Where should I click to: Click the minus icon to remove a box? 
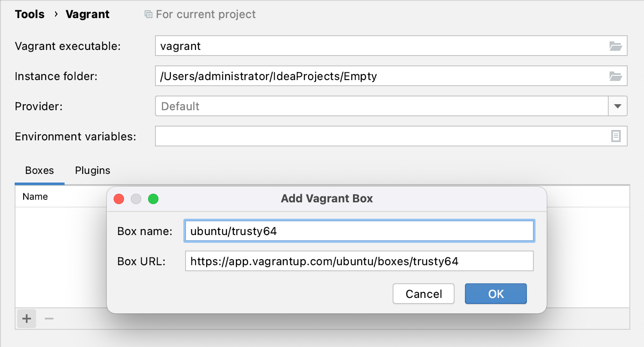click(49, 319)
